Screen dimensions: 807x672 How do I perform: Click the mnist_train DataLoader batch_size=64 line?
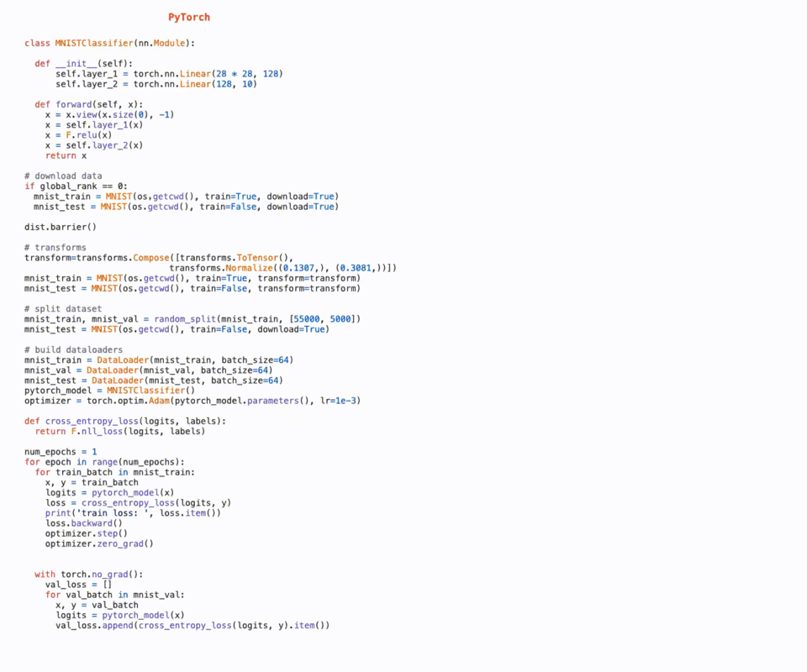pos(159,360)
